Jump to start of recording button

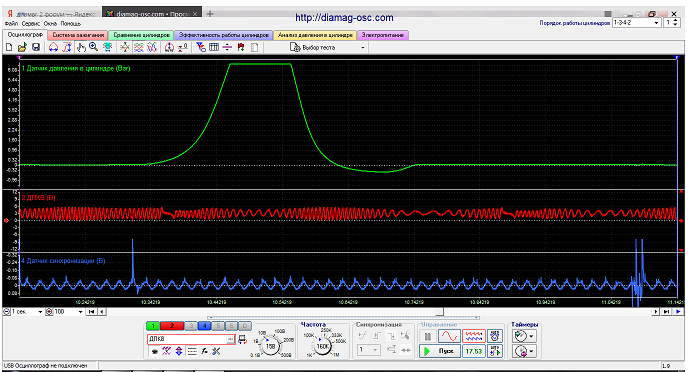tap(91, 312)
